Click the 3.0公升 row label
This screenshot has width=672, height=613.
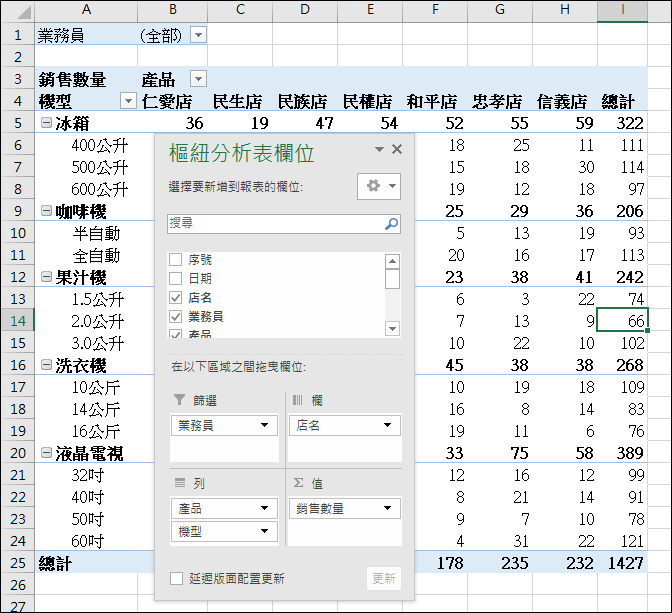coord(98,343)
